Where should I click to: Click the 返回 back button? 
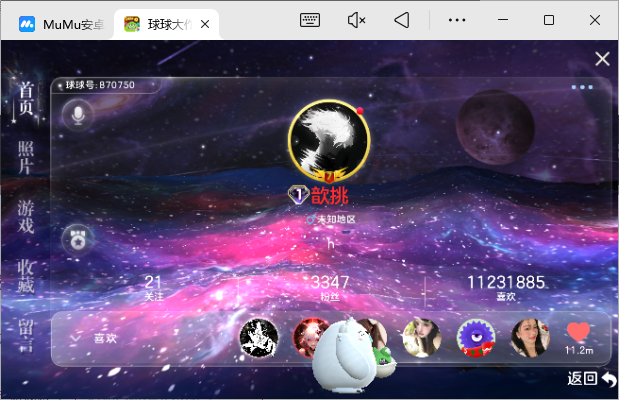(x=592, y=379)
